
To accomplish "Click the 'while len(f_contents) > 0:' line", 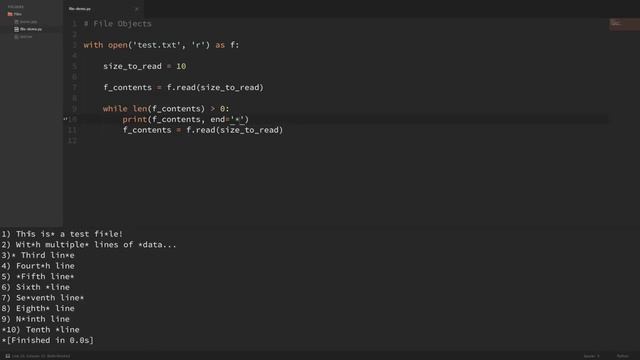I will pyautogui.click(x=166, y=109).
